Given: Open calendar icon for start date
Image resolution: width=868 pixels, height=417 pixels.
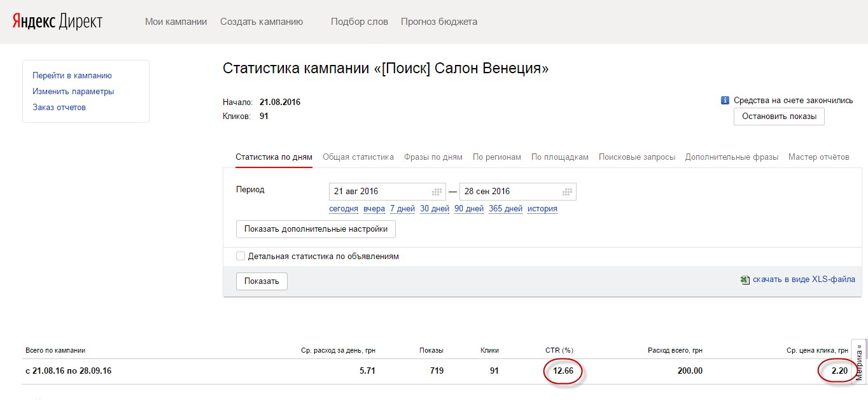Looking at the screenshot, I should [x=437, y=192].
